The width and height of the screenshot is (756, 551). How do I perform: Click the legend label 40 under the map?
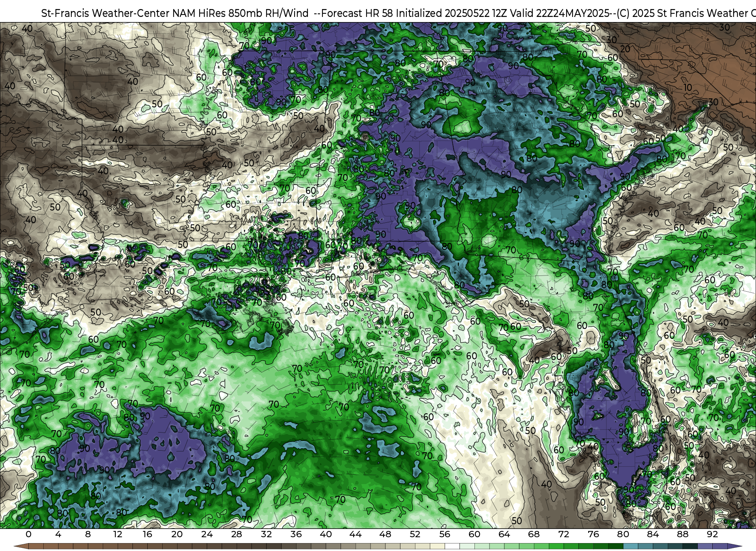(326, 534)
